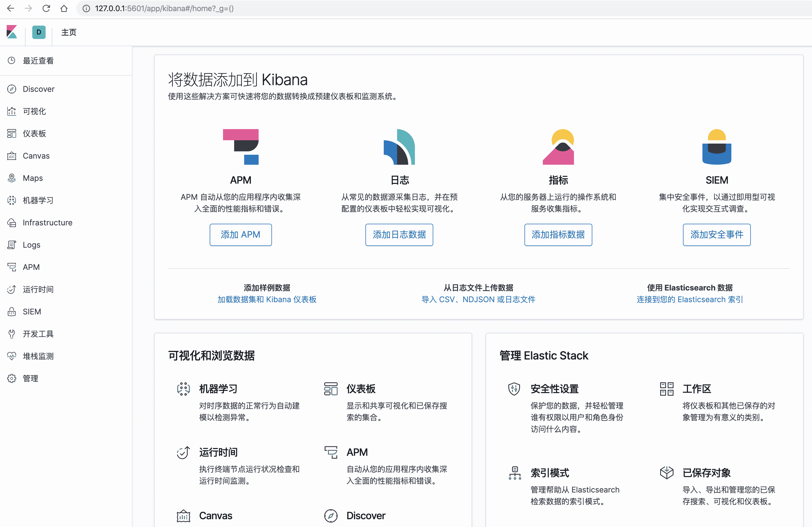Screen dimensions: 812x527
Task: Open 连接到您的 Elasticsearch 索引 link
Action: 690,299
